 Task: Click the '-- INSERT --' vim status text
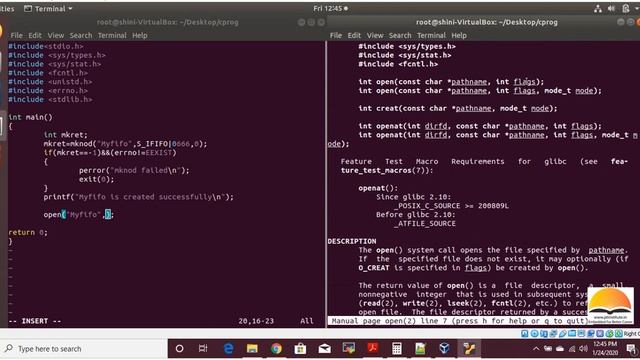[x=35, y=321]
